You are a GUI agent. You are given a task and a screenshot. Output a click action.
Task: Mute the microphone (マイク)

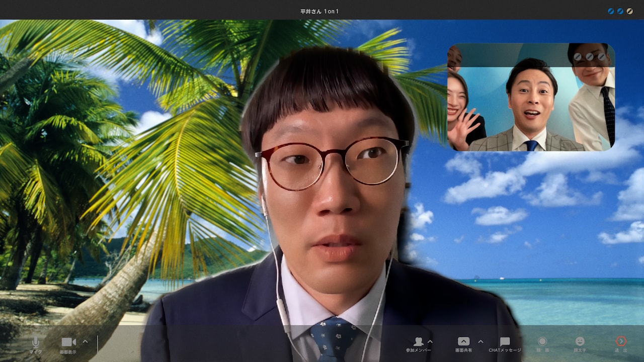tap(35, 342)
